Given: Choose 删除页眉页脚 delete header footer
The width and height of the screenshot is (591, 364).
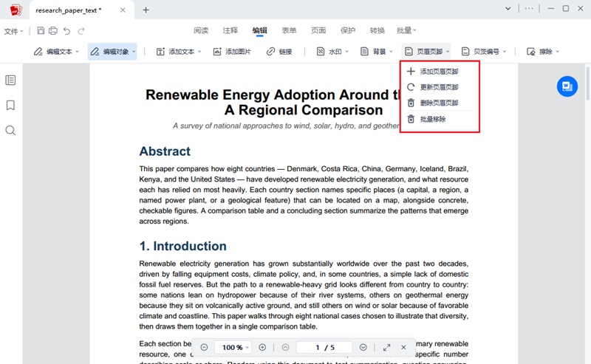Looking at the screenshot, I should pos(440,103).
